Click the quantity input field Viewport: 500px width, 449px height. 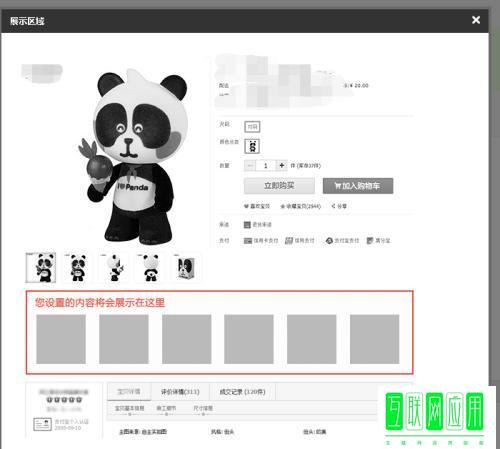[266, 165]
